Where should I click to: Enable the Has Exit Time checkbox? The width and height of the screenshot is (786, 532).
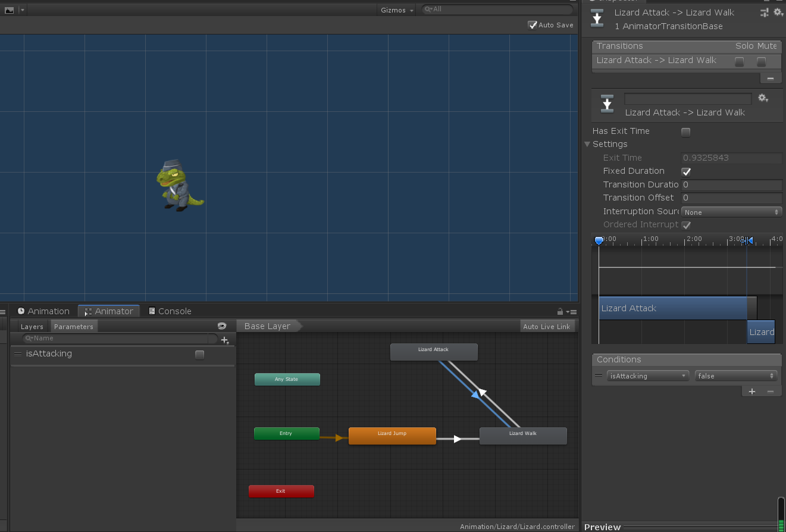click(x=686, y=132)
